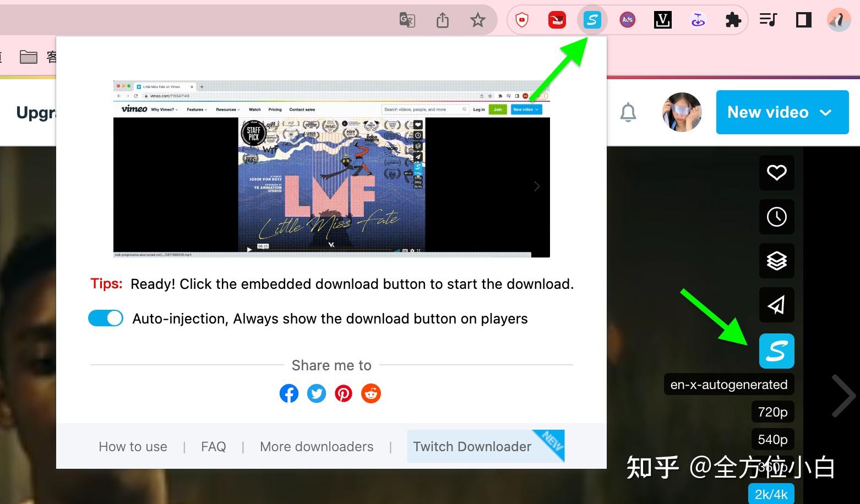860x504 pixels.
Task: Share to Reddit
Action: 371,393
